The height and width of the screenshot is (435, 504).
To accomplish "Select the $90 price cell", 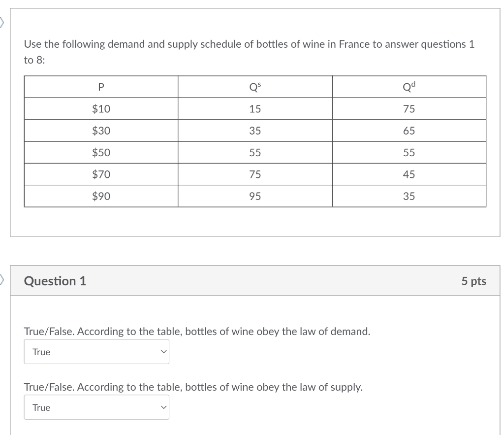I will 101,196.
